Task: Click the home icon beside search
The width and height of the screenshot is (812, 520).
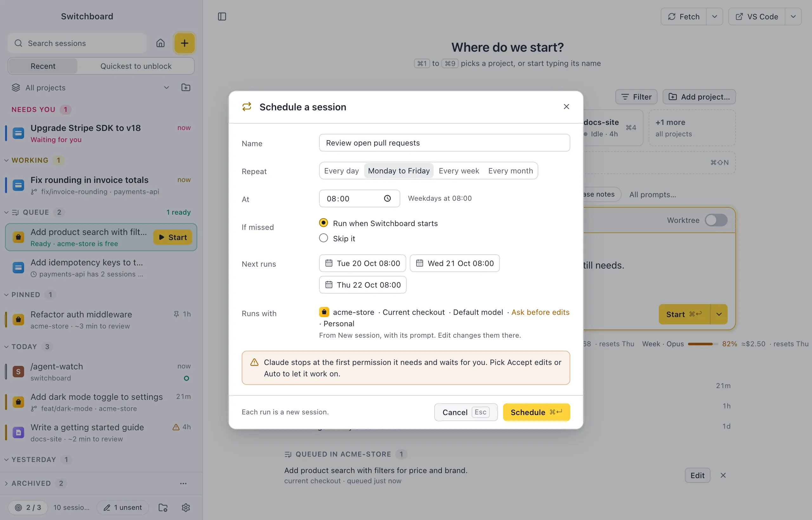Action: click(x=160, y=43)
